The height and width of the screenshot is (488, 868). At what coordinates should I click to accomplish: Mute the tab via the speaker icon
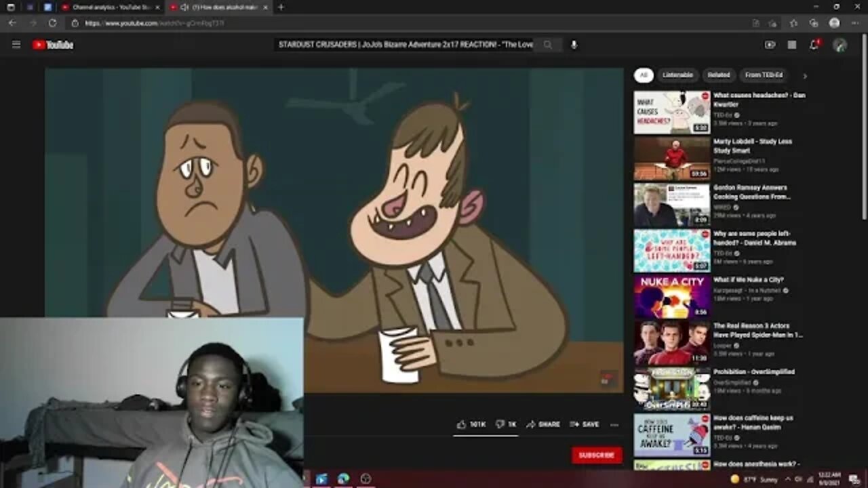click(x=184, y=7)
